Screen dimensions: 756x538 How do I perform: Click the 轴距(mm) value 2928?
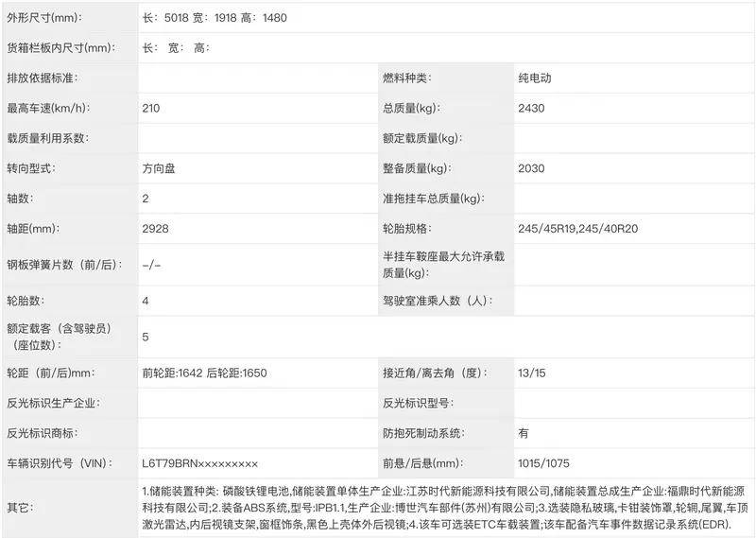(155, 229)
